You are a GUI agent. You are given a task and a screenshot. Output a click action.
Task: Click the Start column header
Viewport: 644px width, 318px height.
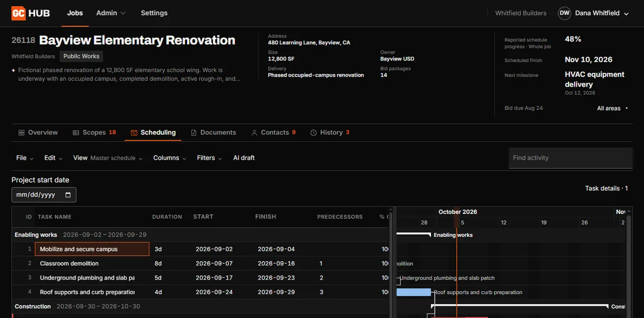click(x=203, y=217)
